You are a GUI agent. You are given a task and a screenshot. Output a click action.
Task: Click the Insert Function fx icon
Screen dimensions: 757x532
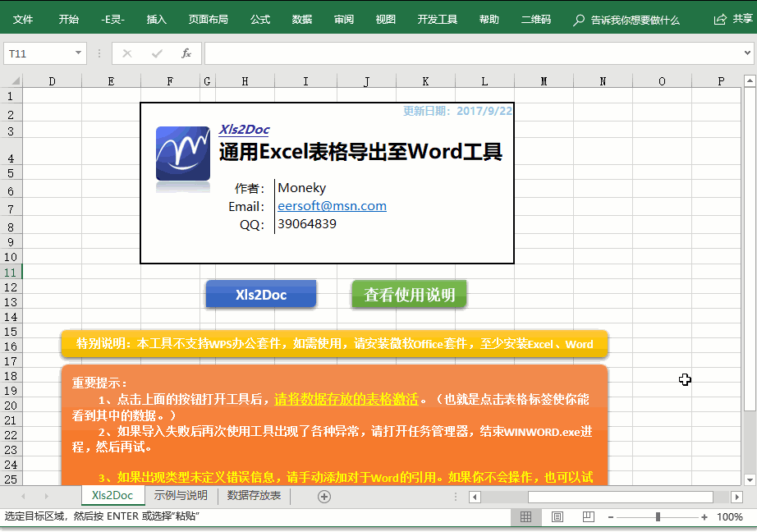[186, 53]
